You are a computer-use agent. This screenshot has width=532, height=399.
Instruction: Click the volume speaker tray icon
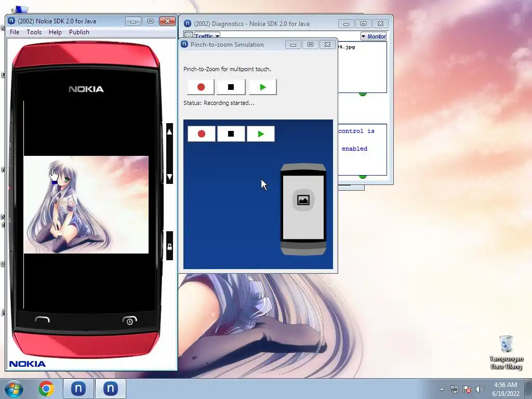coord(480,389)
